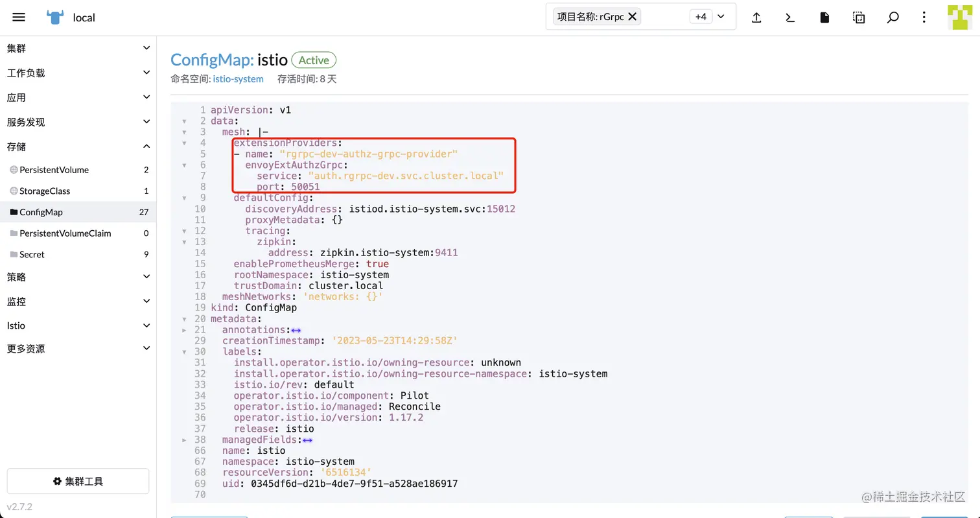Open the kubectl shell terminal icon

790,18
